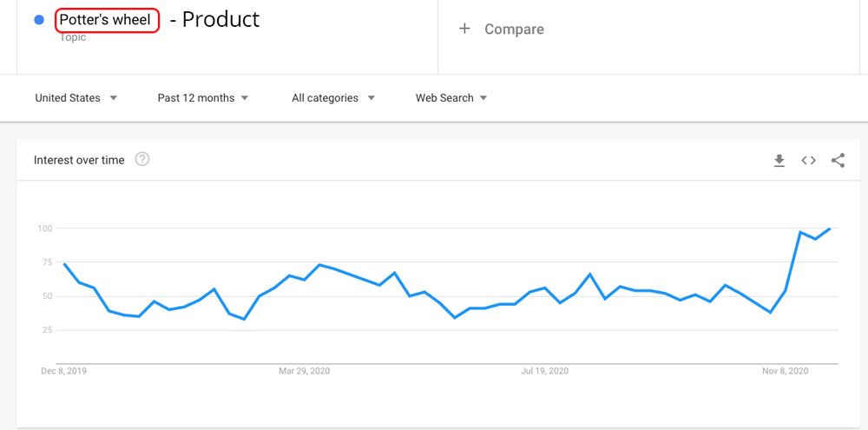This screenshot has width=868, height=430.
Task: Click the dropdown arrow next to Web Search
Action: pyautogui.click(x=483, y=98)
